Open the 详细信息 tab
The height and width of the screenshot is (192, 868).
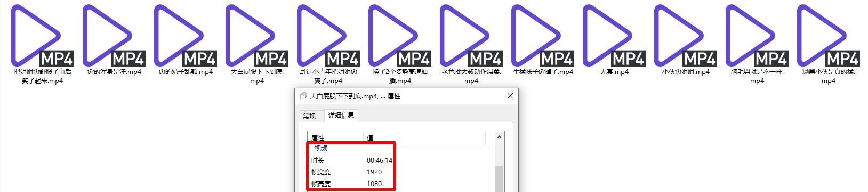tap(341, 115)
